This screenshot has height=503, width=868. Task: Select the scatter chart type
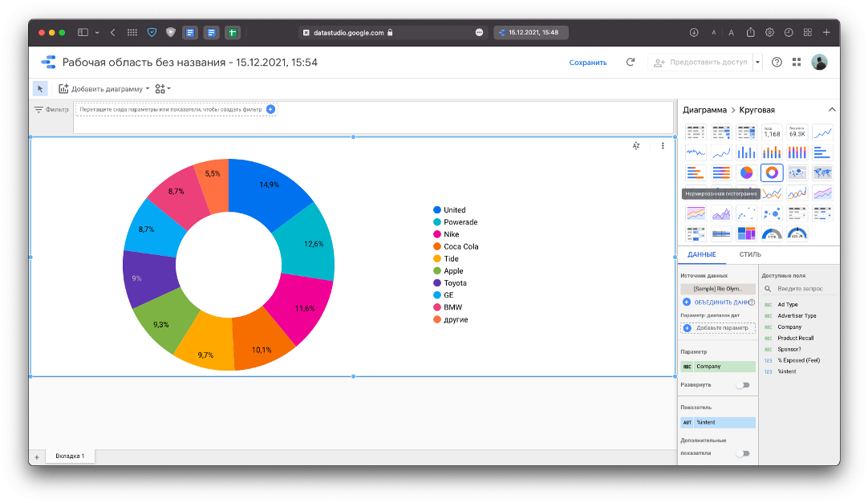[x=746, y=213]
